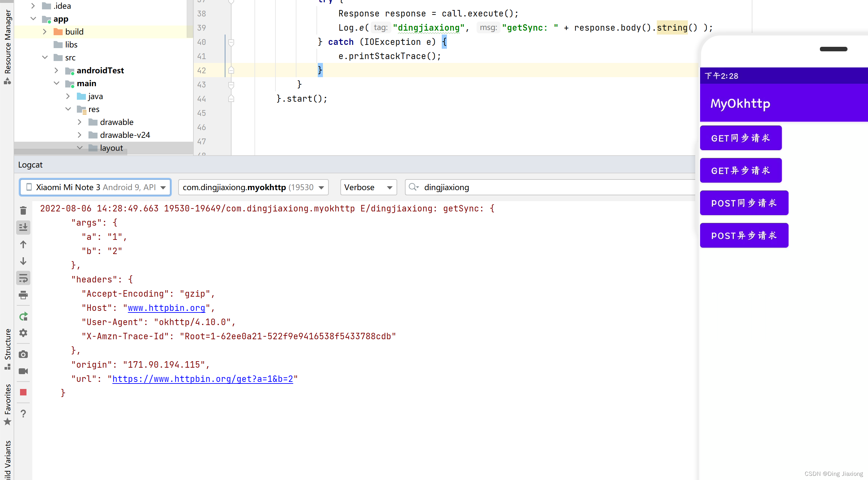The image size is (868, 480).
Task: Select the Logcat panel title
Action: (30, 165)
